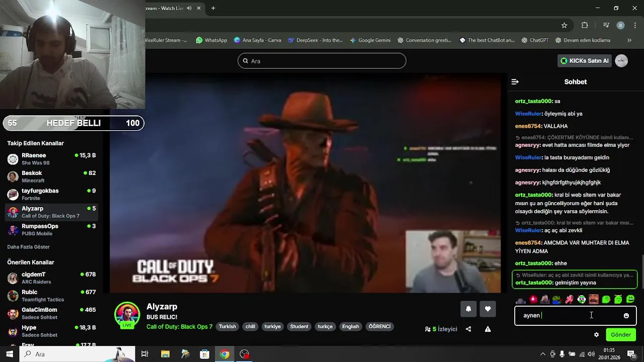The width and height of the screenshot is (644, 362).
Task: Focus the chat message input box
Action: point(575,316)
